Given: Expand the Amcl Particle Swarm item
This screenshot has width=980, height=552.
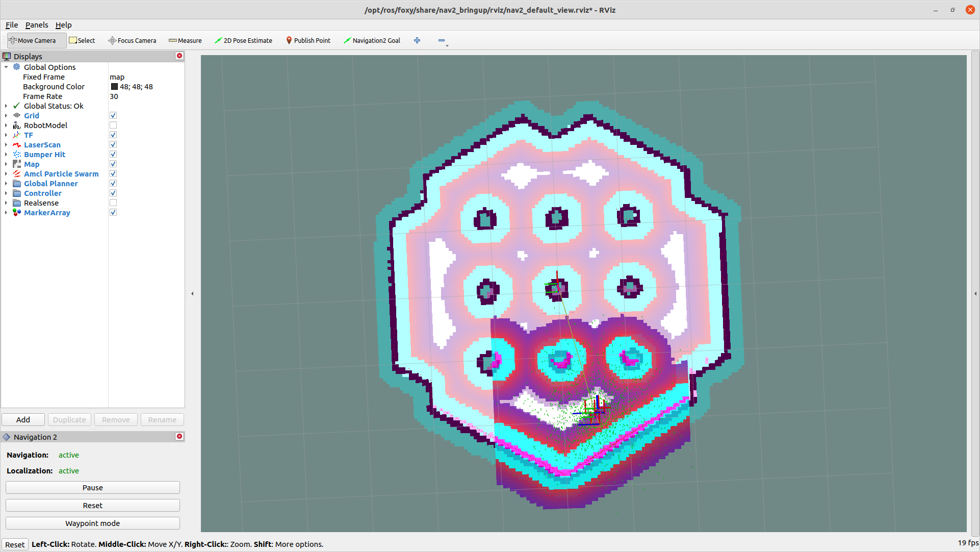Looking at the screenshot, I should pyautogui.click(x=6, y=174).
